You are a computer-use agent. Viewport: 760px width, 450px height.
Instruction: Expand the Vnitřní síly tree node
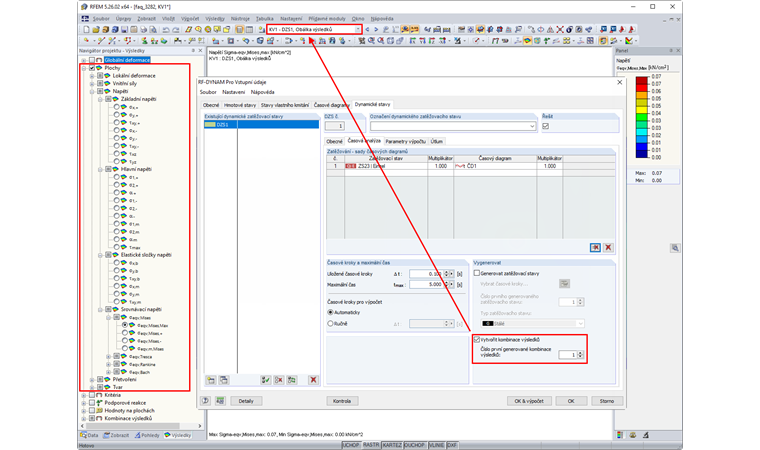[92, 84]
